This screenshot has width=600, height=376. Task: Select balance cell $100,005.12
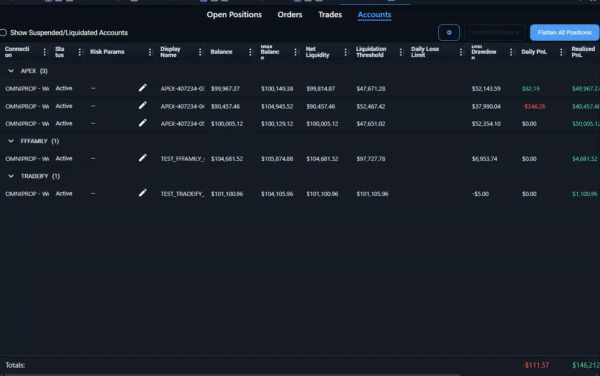coord(227,124)
